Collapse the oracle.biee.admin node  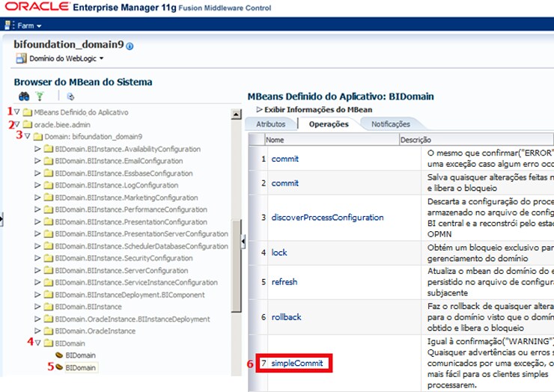click(x=16, y=124)
